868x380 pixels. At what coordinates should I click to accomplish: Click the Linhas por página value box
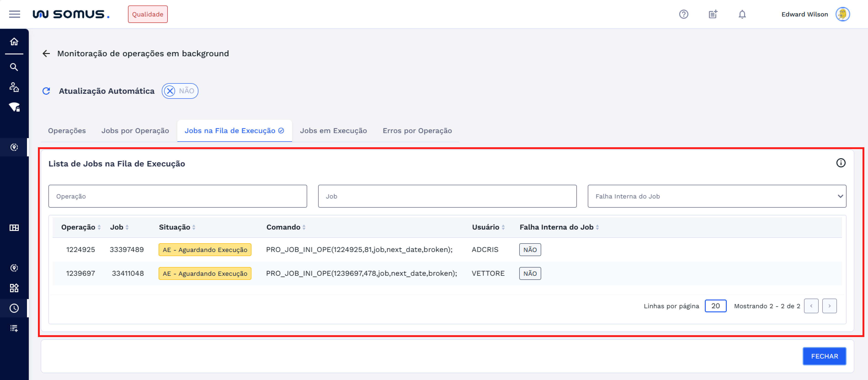715,306
